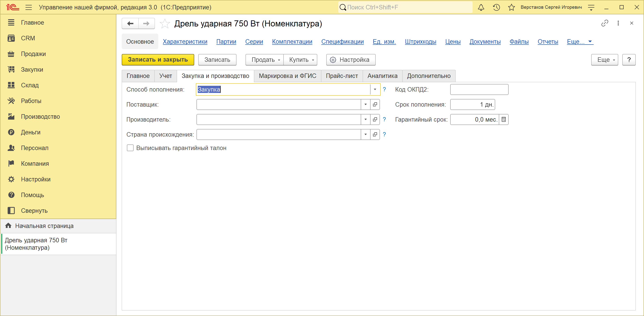The width and height of the screenshot is (644, 316).
Task: Open CRM section
Action: coord(58,38)
